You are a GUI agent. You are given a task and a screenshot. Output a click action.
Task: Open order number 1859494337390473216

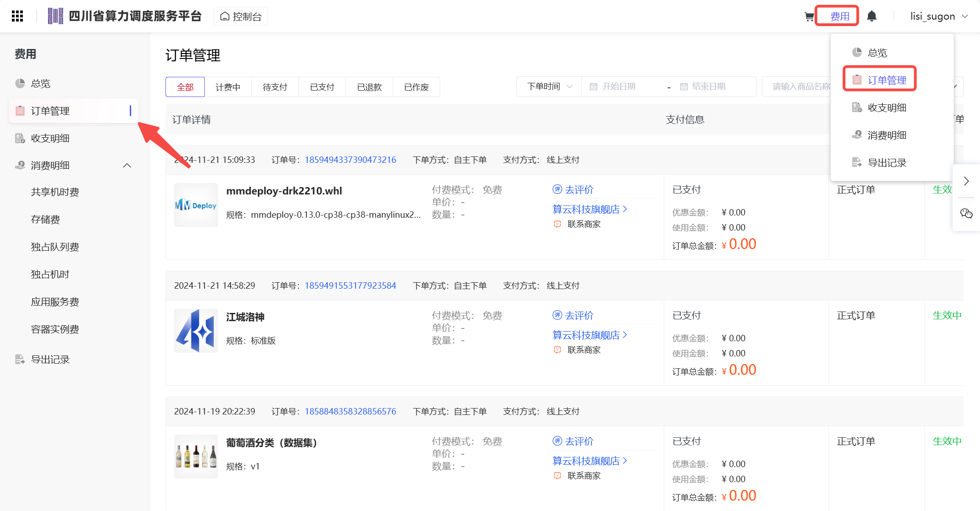[351, 160]
